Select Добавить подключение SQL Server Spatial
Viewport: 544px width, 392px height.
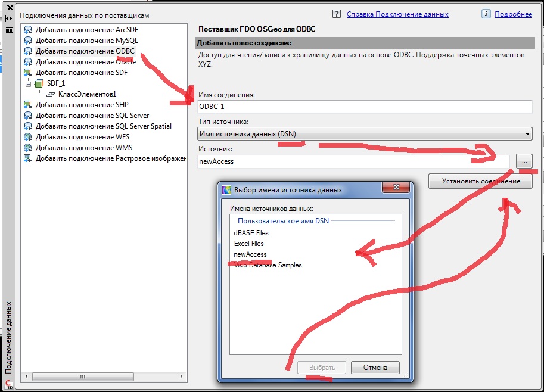tap(104, 126)
